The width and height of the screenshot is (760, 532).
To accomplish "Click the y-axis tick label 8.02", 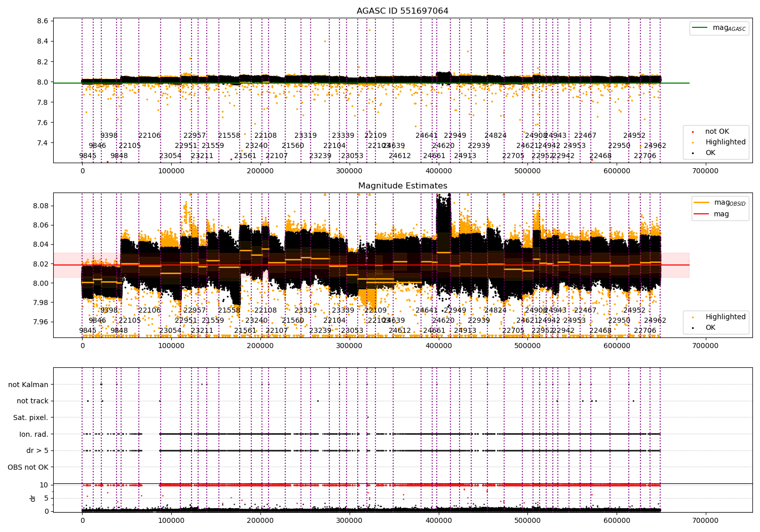I will 41,264.
